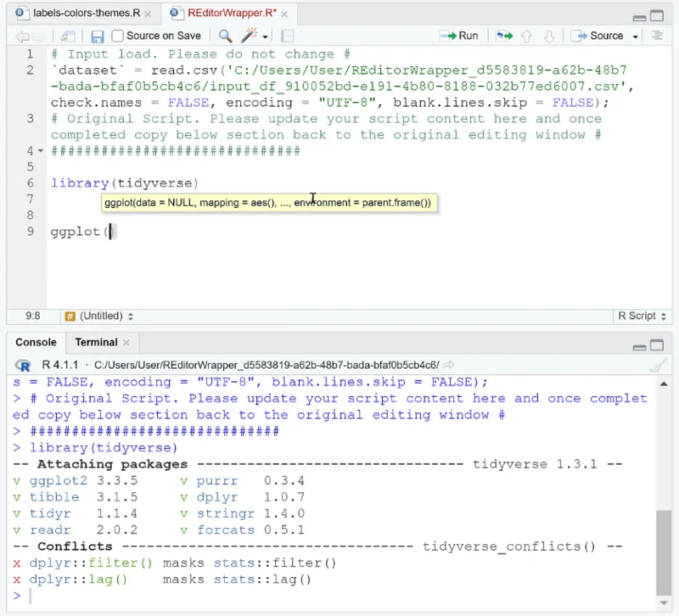Screen dimensions: 679x616
Task: Show editor in new window icon
Action: pos(68,36)
